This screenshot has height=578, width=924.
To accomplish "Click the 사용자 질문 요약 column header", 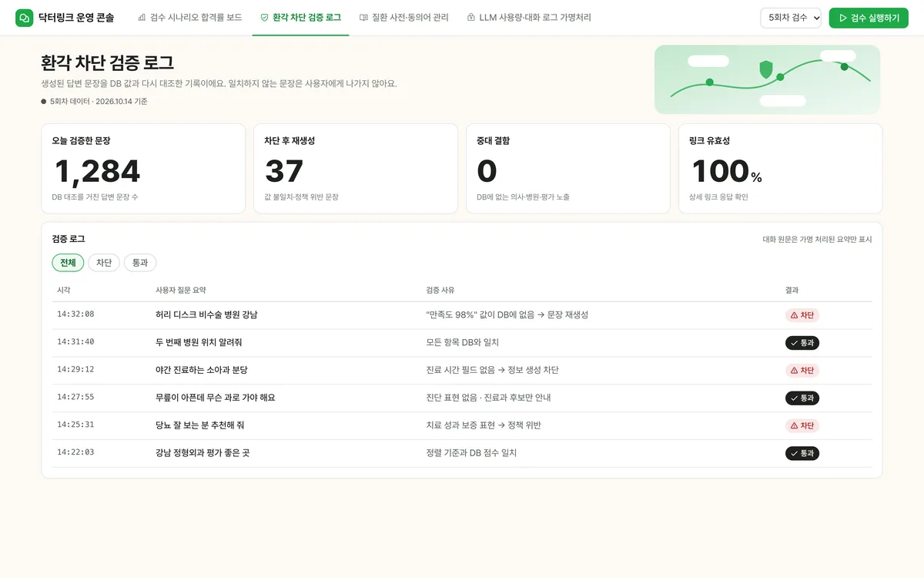I will pyautogui.click(x=181, y=291).
